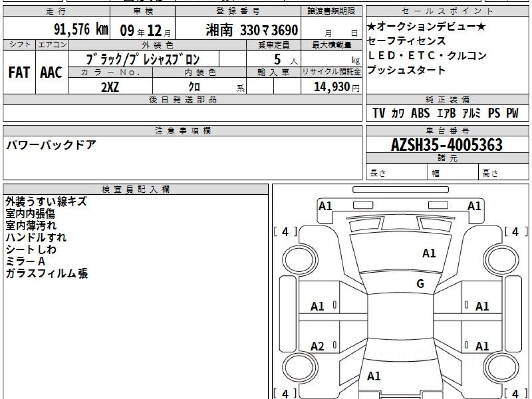
Task: Click the リサイクル預託金 header
Action: [332, 72]
